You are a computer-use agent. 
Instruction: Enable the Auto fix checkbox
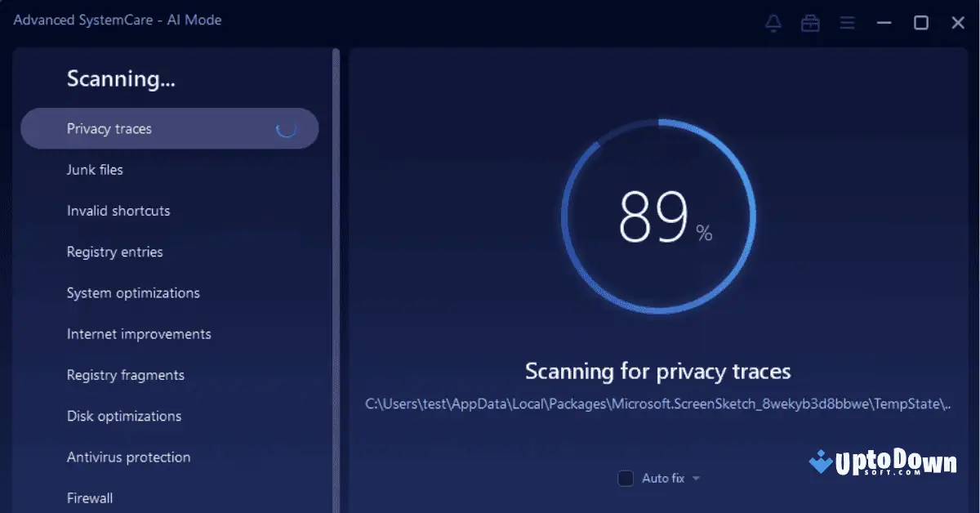[626, 478]
